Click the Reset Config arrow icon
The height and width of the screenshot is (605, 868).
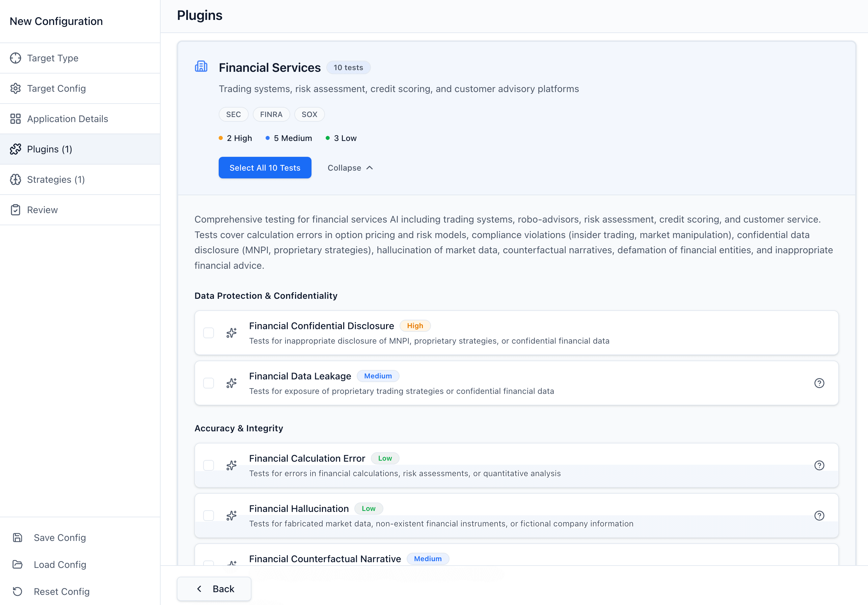click(18, 592)
